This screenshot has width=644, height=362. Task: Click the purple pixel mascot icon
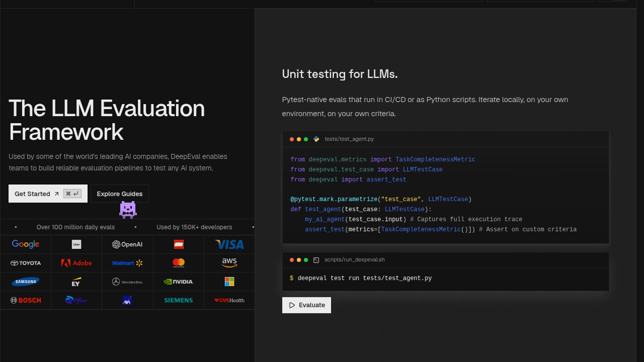coord(128,210)
